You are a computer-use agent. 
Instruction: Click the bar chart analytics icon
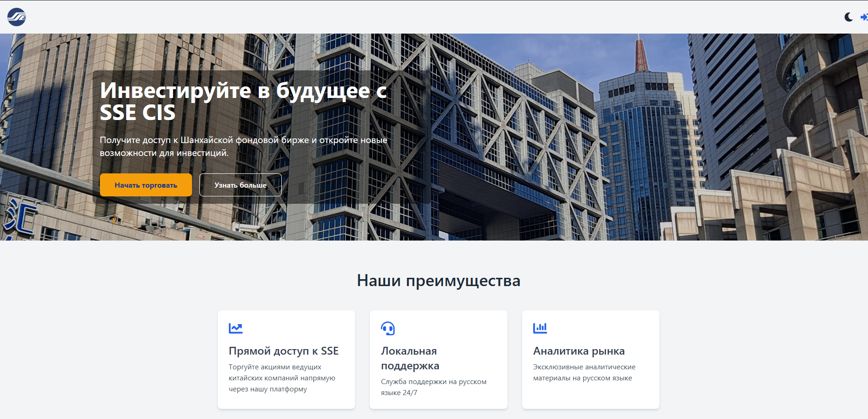540,328
